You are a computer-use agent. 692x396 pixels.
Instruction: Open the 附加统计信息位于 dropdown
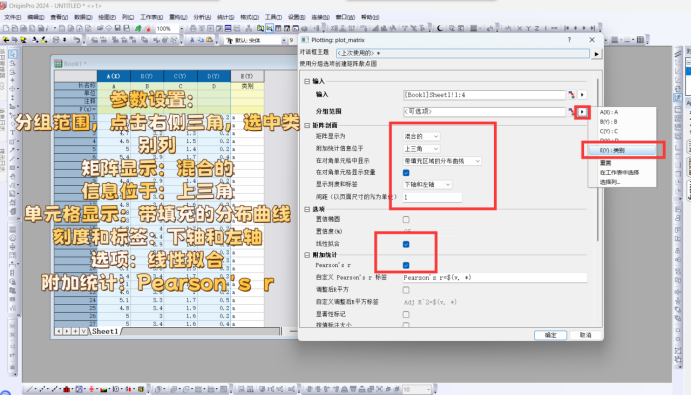pyautogui.click(x=421, y=149)
